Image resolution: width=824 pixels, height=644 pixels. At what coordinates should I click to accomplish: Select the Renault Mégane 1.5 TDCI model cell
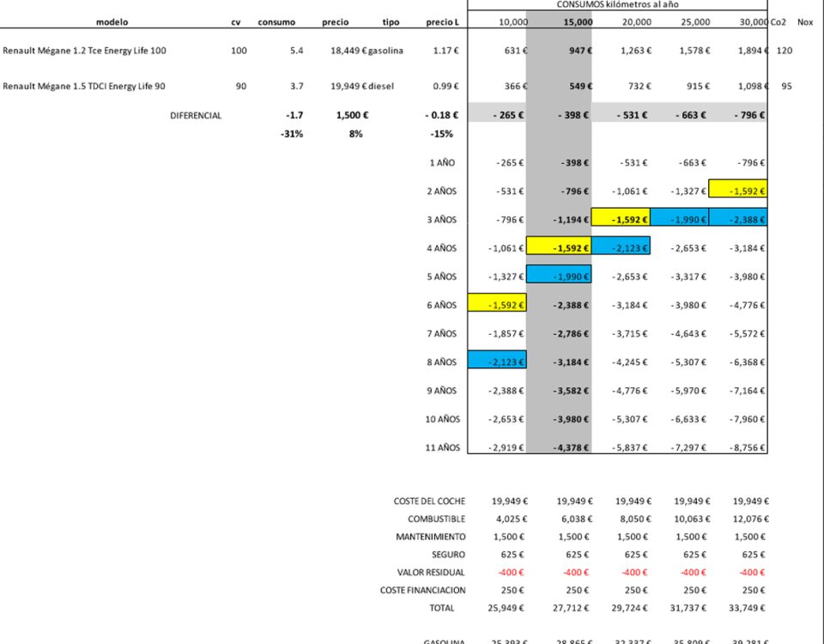click(84, 87)
